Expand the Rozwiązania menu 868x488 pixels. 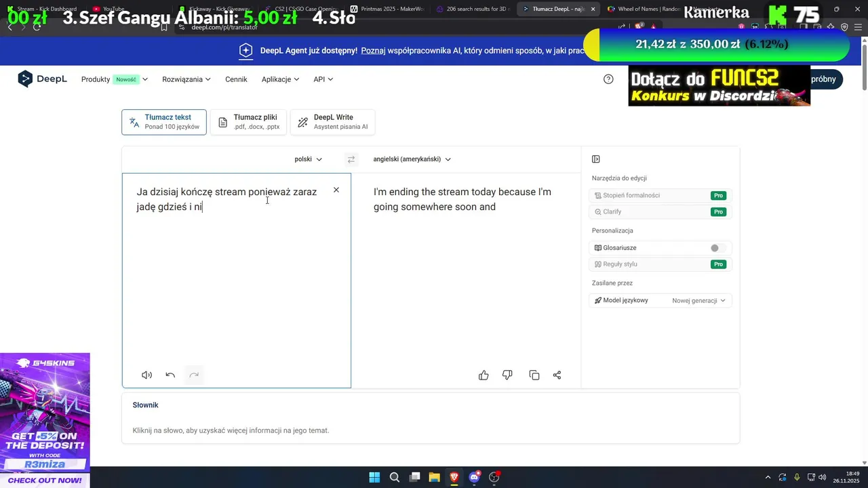186,79
